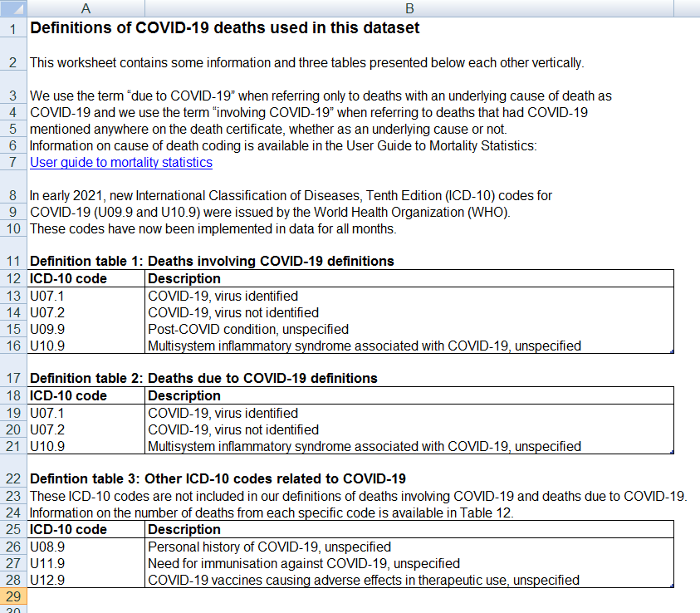The height and width of the screenshot is (613, 700).
Task: Select cell U07.2 in row 14
Action: 86,312
